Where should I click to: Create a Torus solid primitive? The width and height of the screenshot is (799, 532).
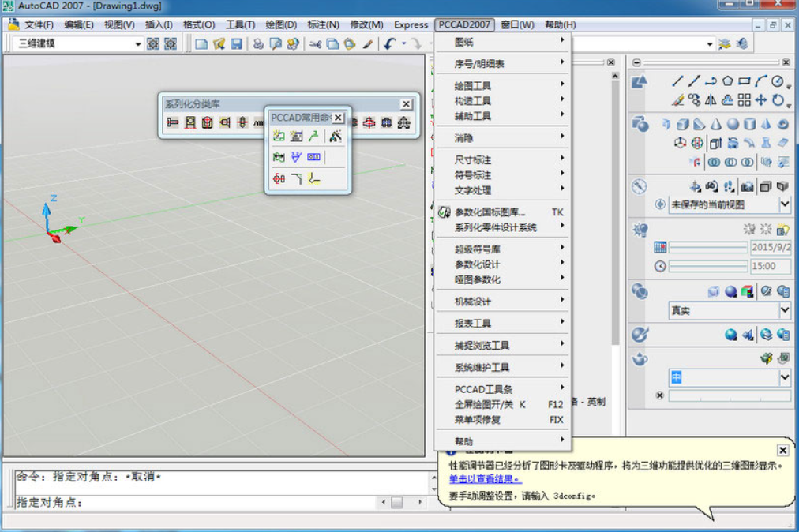coord(782,125)
